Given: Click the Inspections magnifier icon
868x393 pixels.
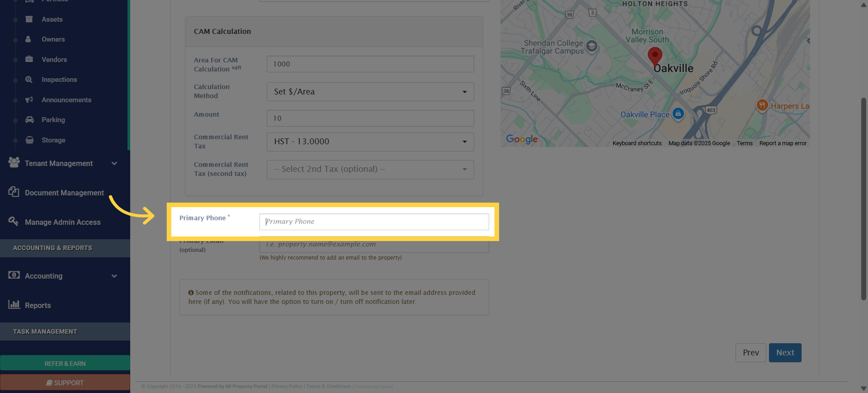Looking at the screenshot, I should coord(29,80).
